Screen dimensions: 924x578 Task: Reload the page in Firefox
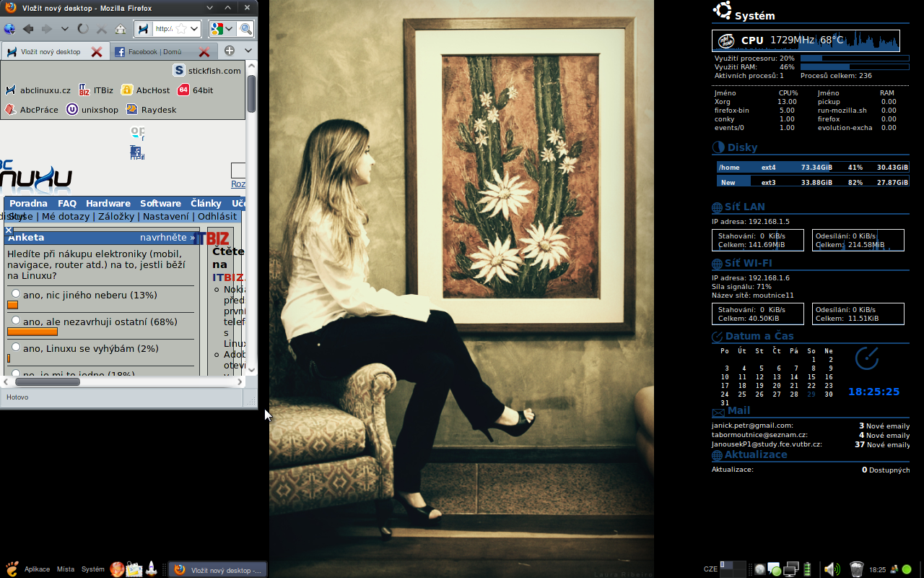(83, 29)
